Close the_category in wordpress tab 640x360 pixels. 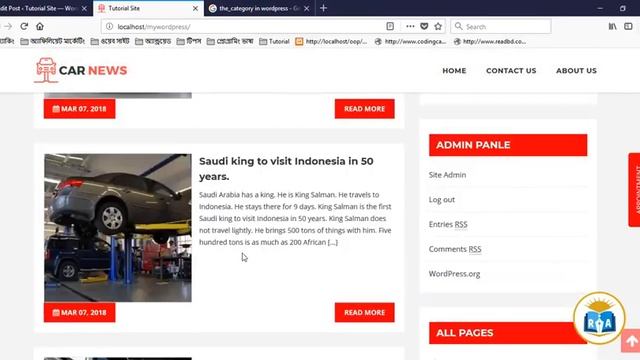pos(307,8)
